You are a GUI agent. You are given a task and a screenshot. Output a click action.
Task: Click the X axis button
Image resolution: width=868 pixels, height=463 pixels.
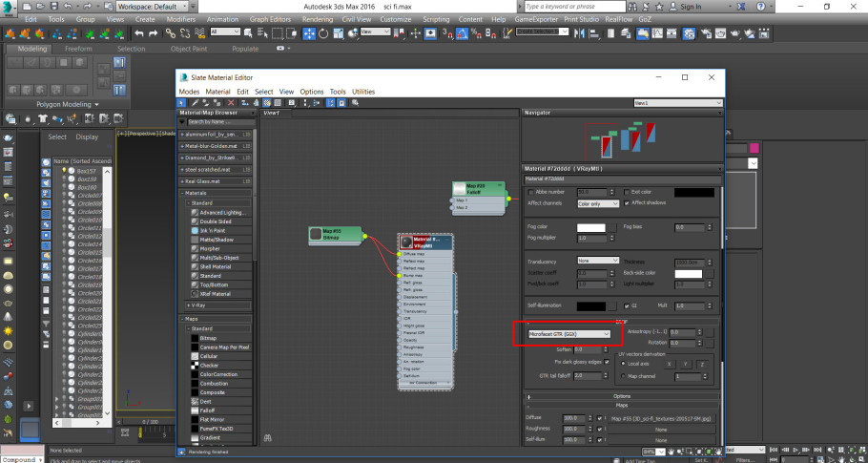(670, 364)
